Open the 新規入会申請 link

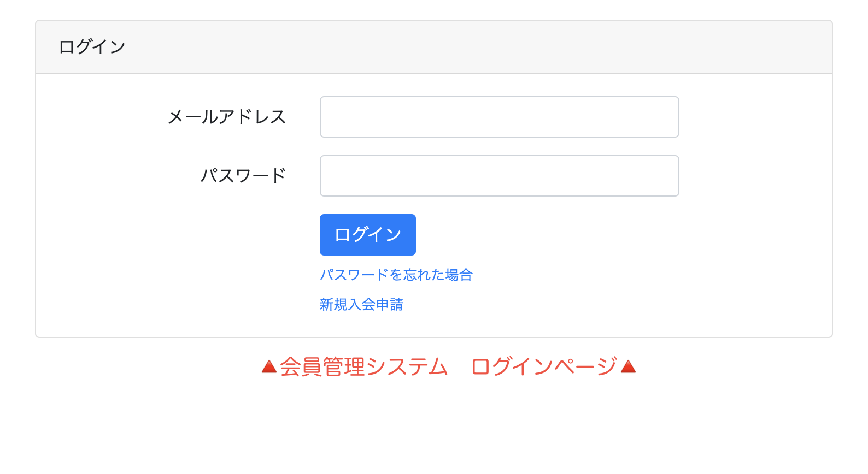tap(361, 304)
